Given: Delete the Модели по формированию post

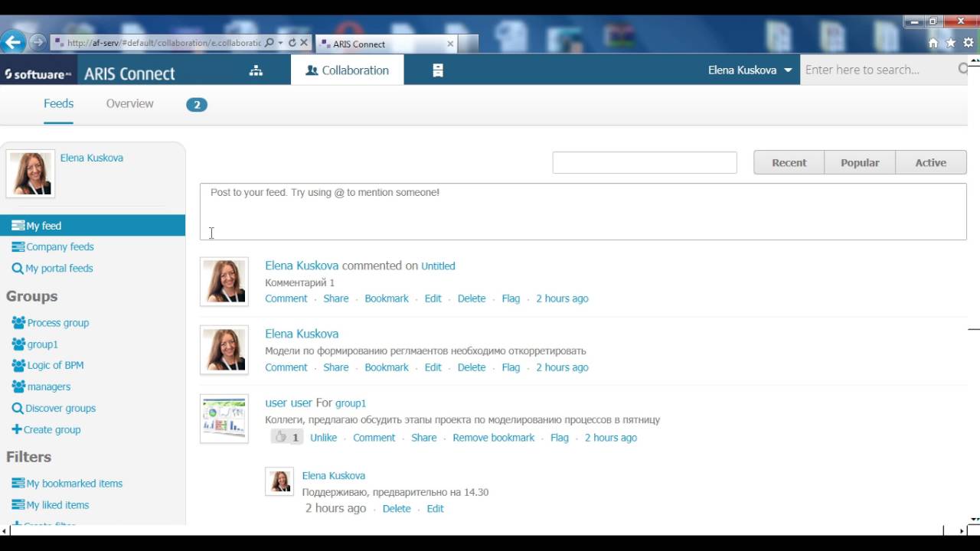Looking at the screenshot, I should (472, 367).
